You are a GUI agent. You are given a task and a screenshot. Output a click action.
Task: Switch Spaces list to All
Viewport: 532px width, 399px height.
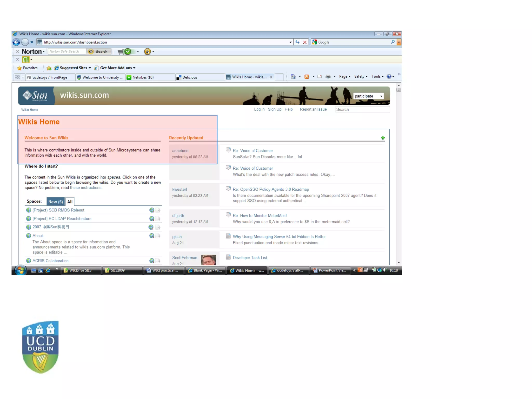point(70,202)
